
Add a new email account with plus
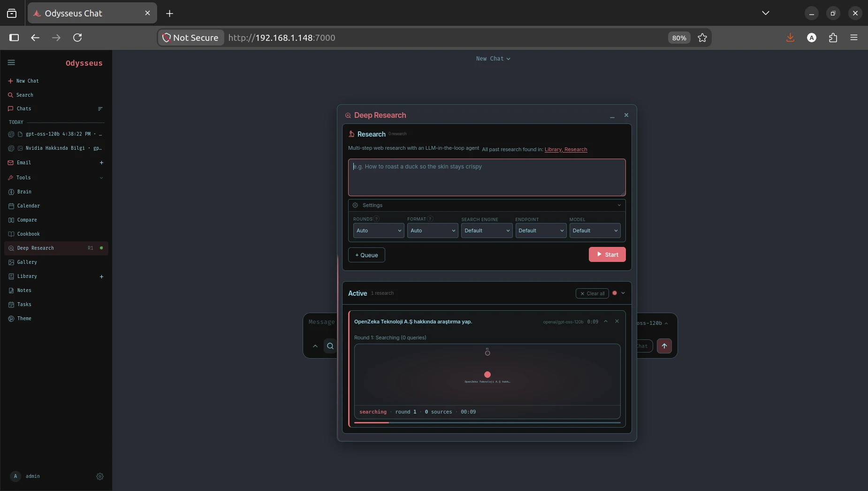(101, 163)
